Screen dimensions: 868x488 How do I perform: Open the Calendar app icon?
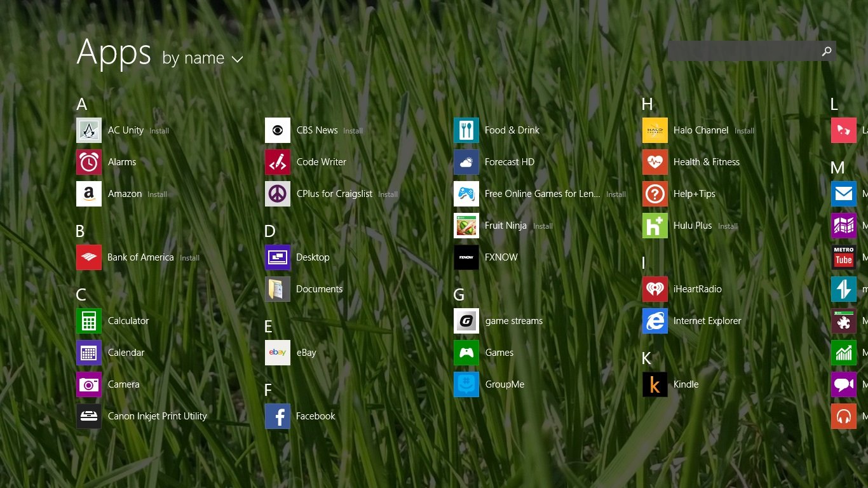[x=89, y=353]
